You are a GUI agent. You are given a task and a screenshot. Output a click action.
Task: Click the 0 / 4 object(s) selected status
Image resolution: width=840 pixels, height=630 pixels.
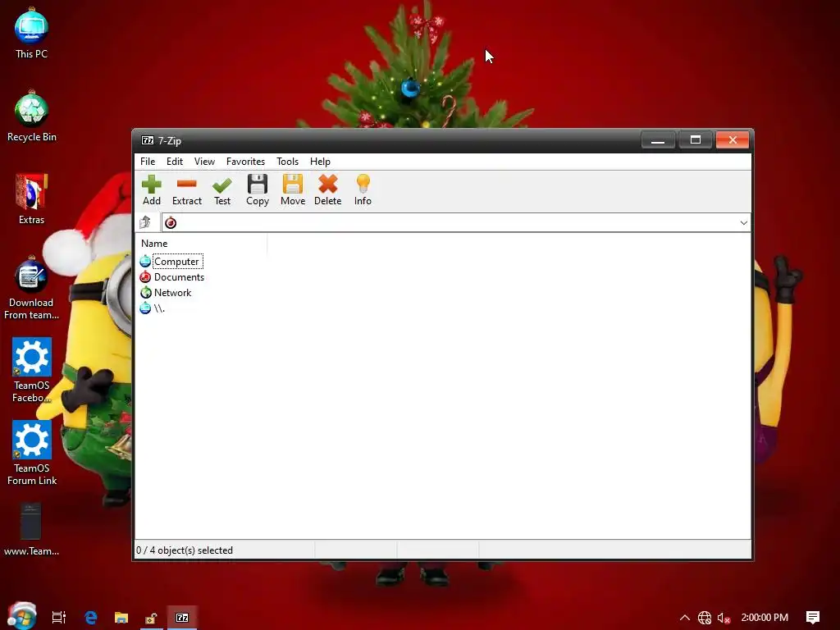click(185, 550)
